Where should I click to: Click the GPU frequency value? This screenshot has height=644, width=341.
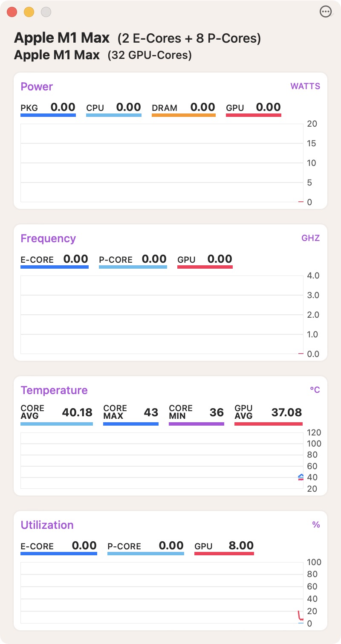coord(220,259)
